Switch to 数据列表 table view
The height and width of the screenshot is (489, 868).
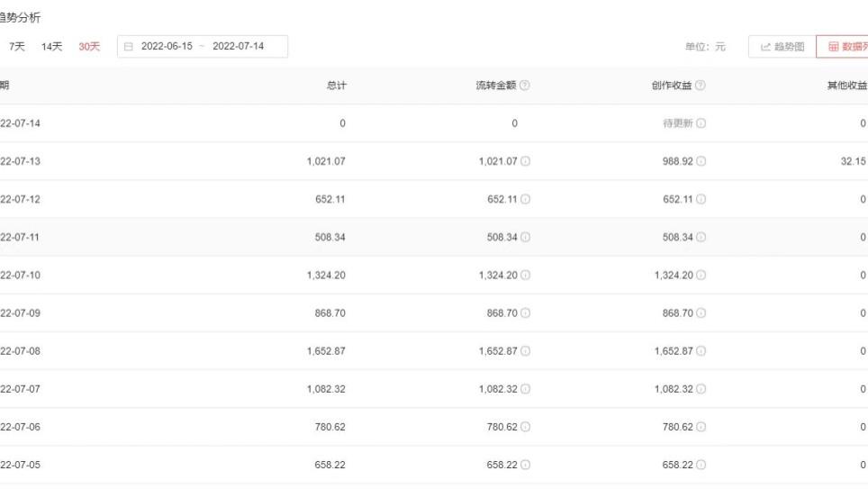coord(843,47)
